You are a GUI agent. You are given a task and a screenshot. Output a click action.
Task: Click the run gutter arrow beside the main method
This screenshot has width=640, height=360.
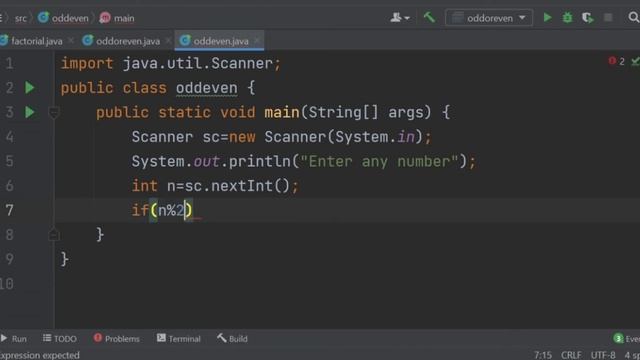(29, 112)
